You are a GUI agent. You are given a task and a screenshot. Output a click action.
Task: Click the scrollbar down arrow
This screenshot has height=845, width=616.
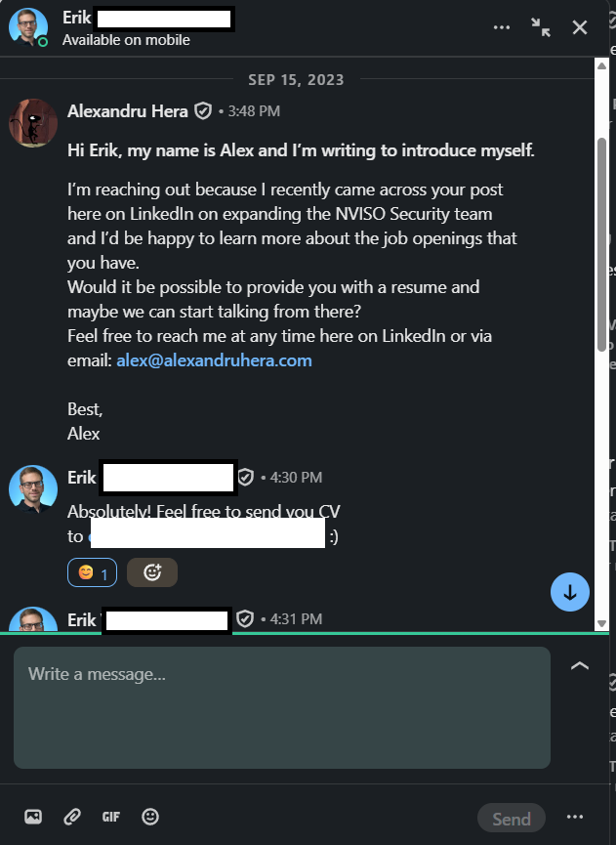[x=601, y=623]
